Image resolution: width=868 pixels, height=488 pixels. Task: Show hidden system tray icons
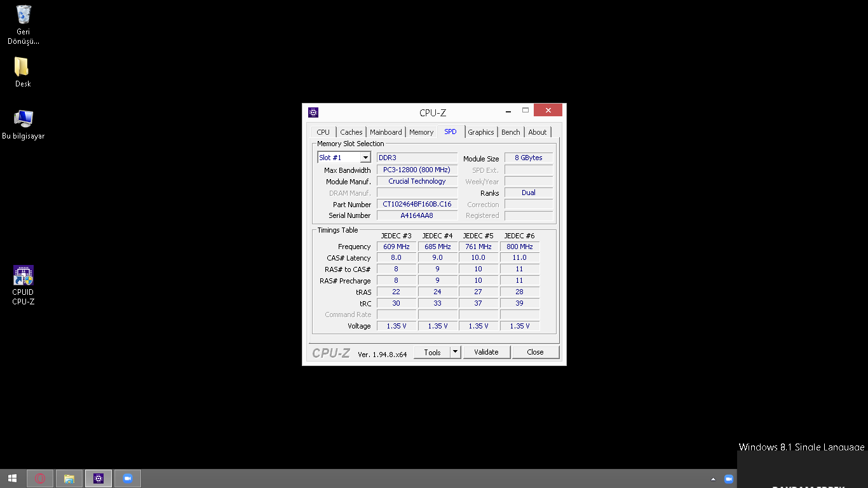click(x=714, y=479)
